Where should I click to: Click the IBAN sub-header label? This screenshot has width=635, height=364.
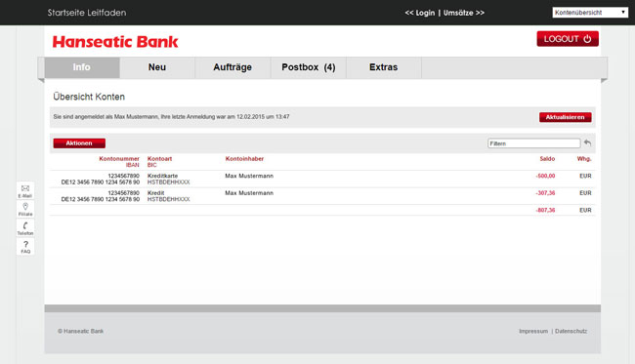click(x=133, y=165)
